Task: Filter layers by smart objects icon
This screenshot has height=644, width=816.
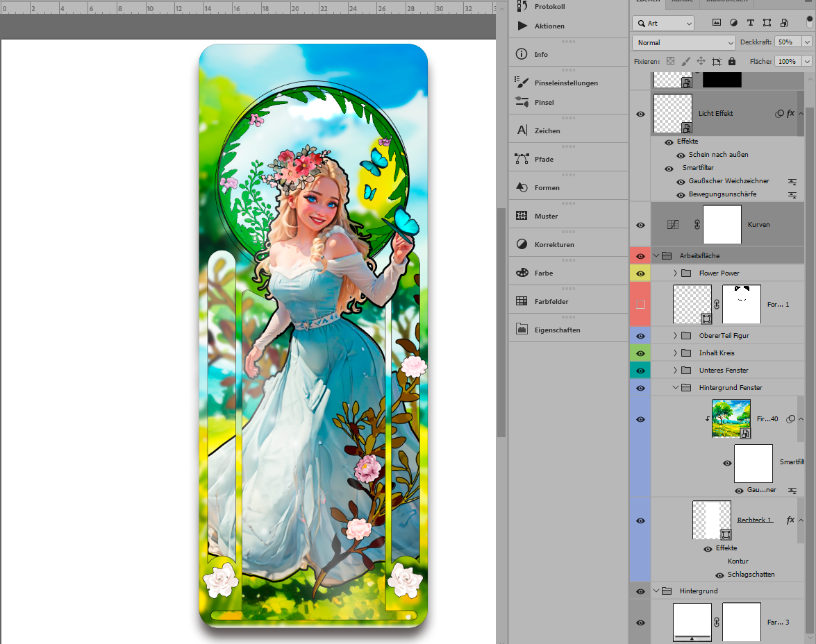Action: click(x=784, y=22)
